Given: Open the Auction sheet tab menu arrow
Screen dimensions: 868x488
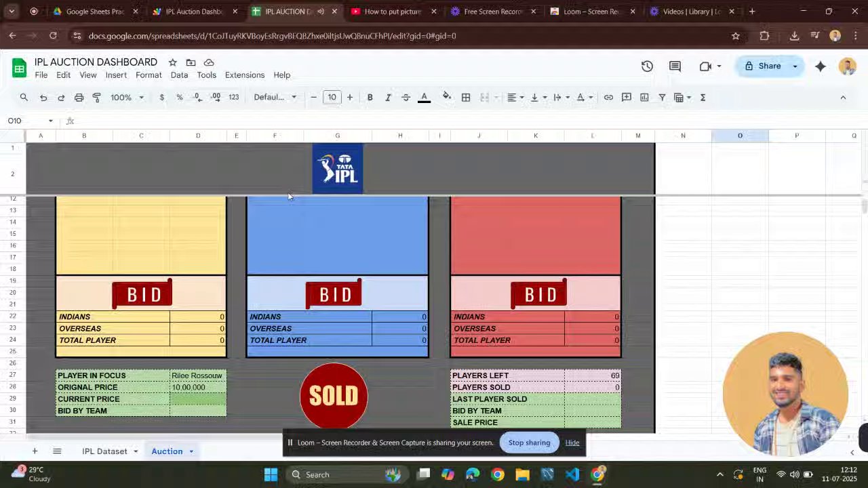Looking at the screenshot, I should click(x=191, y=451).
